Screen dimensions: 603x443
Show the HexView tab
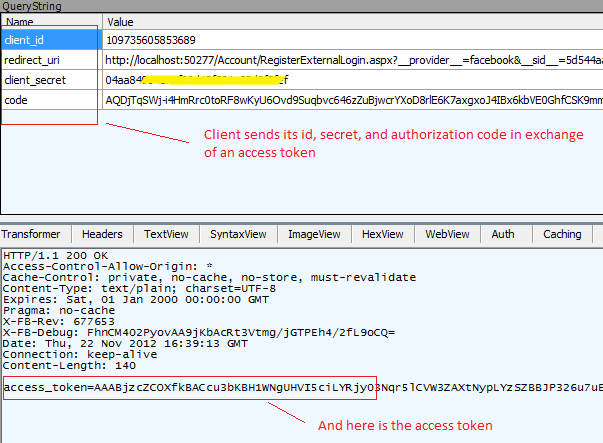pyautogui.click(x=383, y=234)
